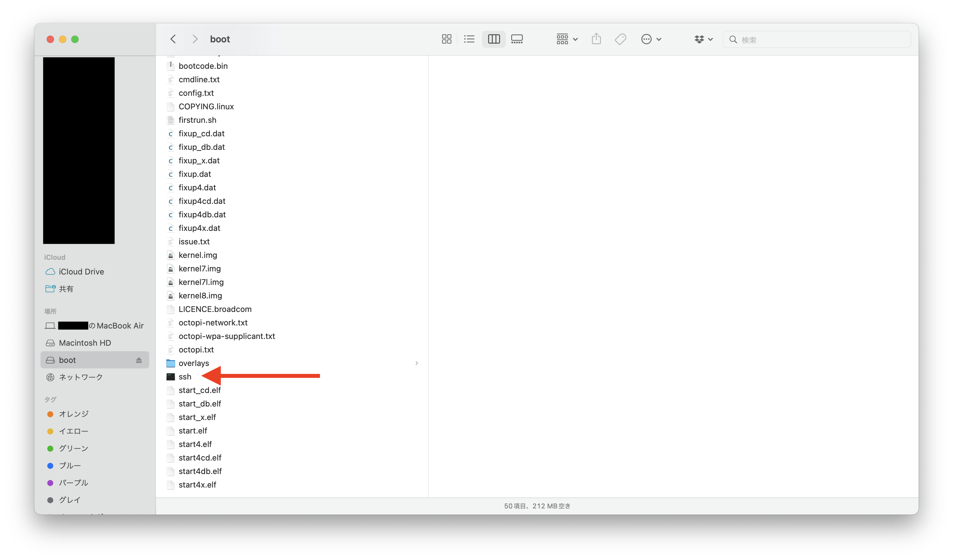Screen dimensions: 953x560
Task: Select start4.elf file
Action: pos(195,444)
